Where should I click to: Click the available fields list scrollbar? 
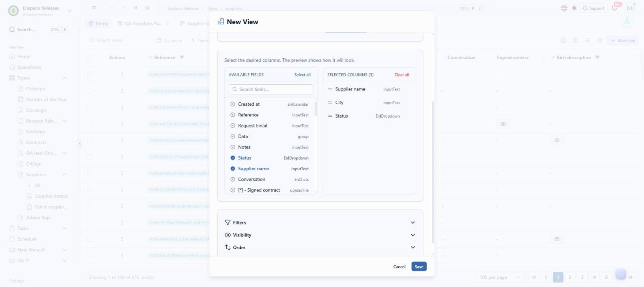[x=315, y=108]
